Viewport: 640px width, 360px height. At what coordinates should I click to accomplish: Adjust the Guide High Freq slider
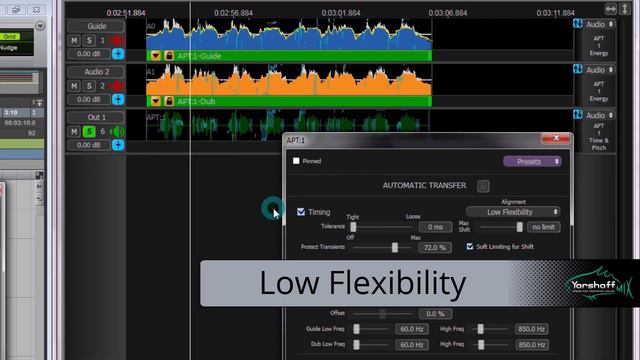pyautogui.click(x=480, y=329)
